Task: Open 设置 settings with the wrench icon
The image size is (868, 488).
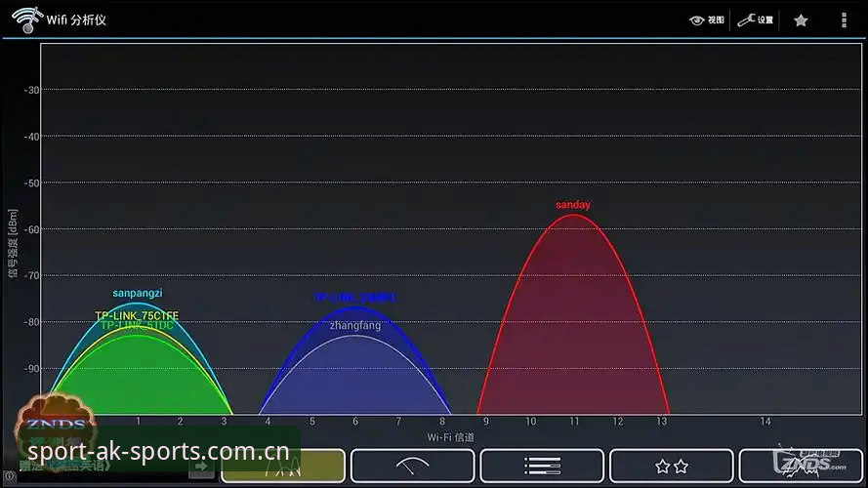Action: point(755,20)
